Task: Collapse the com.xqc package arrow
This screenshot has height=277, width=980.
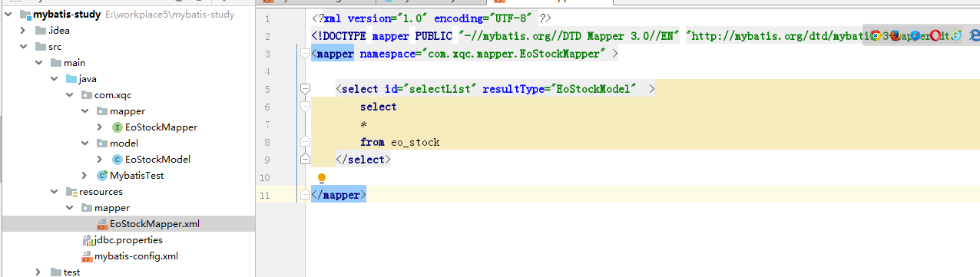Action: point(70,95)
